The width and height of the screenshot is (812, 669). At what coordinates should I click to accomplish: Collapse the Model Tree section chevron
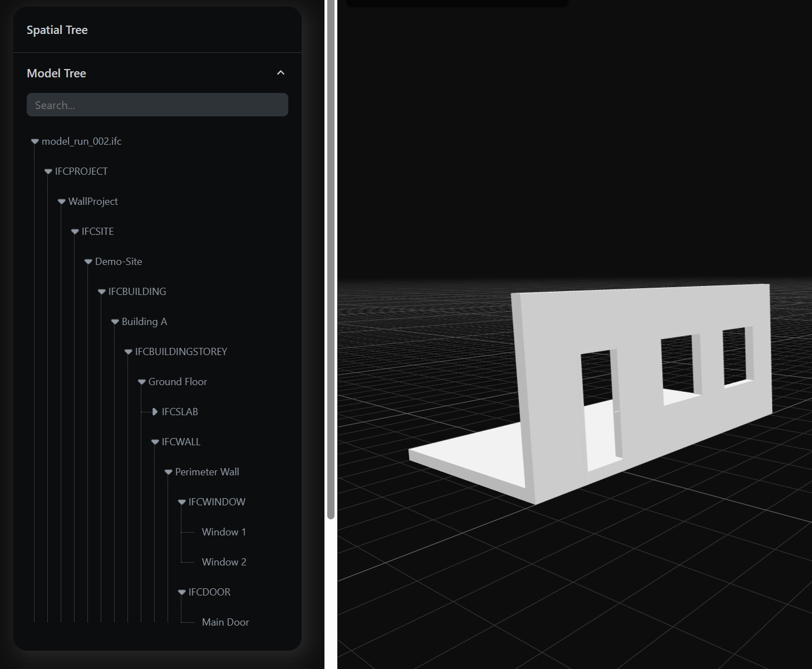[280, 73]
